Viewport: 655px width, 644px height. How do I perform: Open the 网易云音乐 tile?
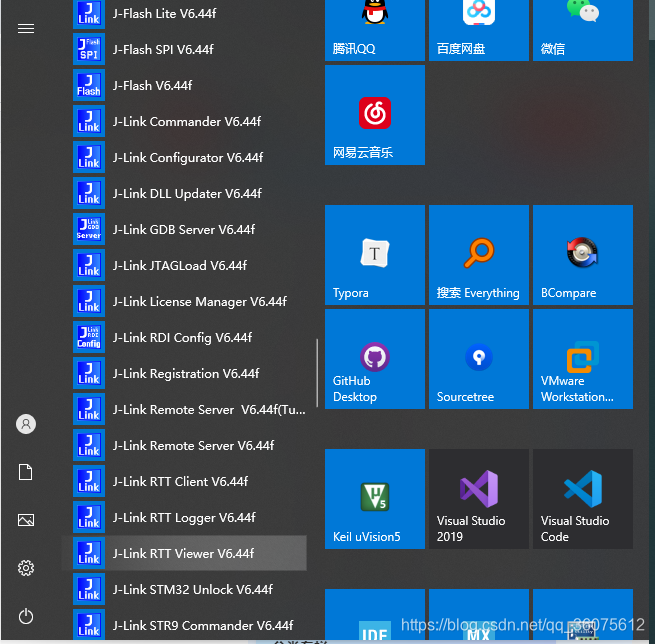point(375,115)
